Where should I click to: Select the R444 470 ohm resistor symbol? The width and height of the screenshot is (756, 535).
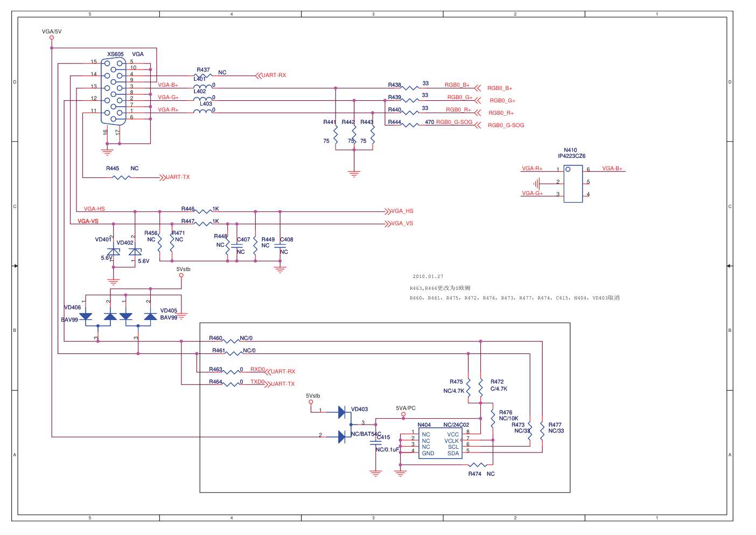[x=410, y=125]
